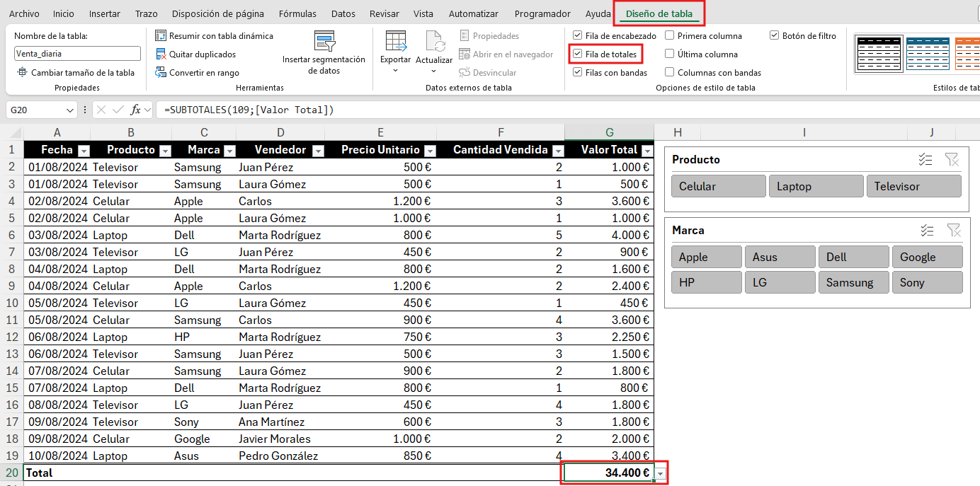Click the Convertir en rango icon
The width and height of the screenshot is (980, 486).
pos(161,72)
